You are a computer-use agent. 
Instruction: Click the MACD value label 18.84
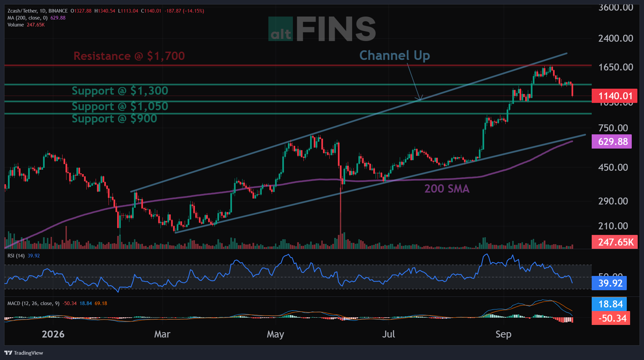(609, 304)
